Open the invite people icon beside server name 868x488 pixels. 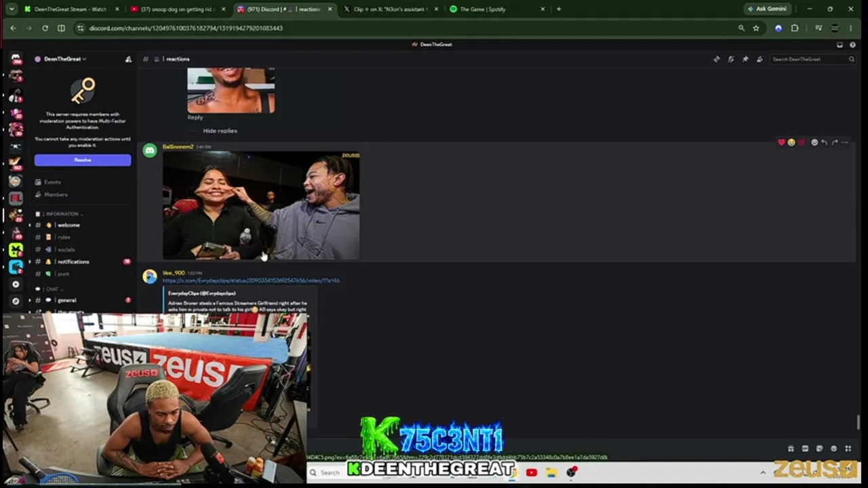pyautogui.click(x=128, y=59)
